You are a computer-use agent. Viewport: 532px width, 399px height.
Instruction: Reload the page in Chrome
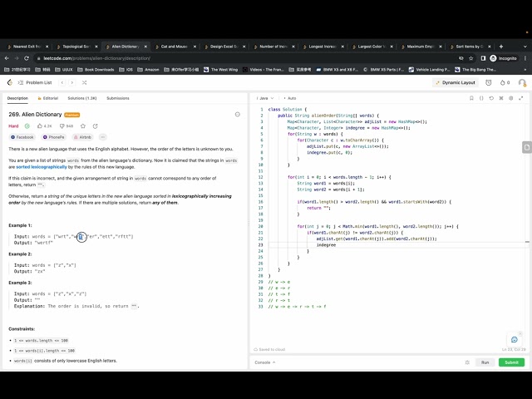coord(27,58)
